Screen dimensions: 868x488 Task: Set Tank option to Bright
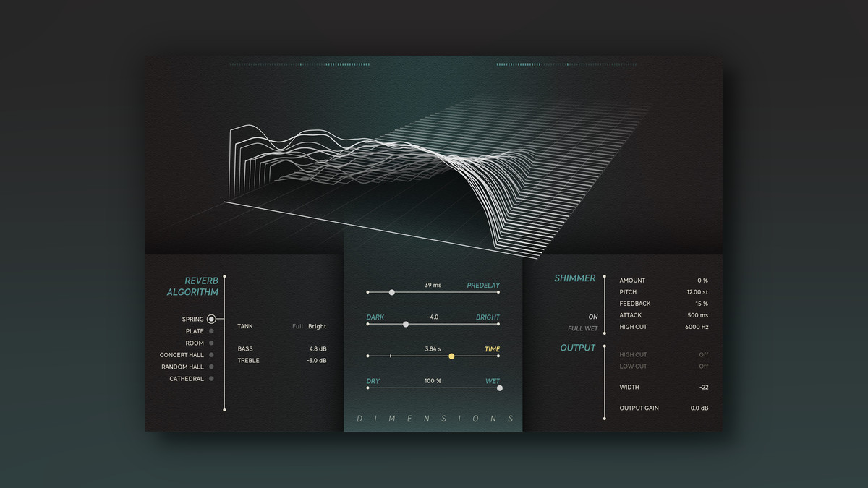[317, 326]
